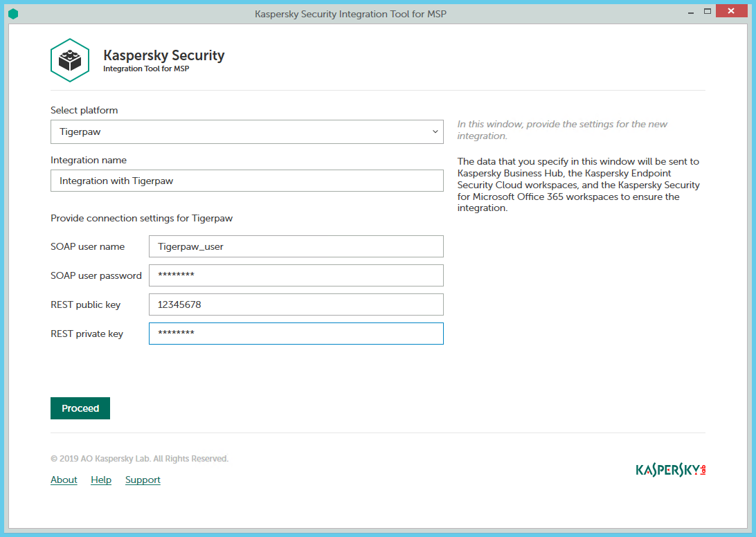This screenshot has width=756, height=537.
Task: Close the Kaspersky Integration Tool window
Action: pyautogui.click(x=735, y=12)
